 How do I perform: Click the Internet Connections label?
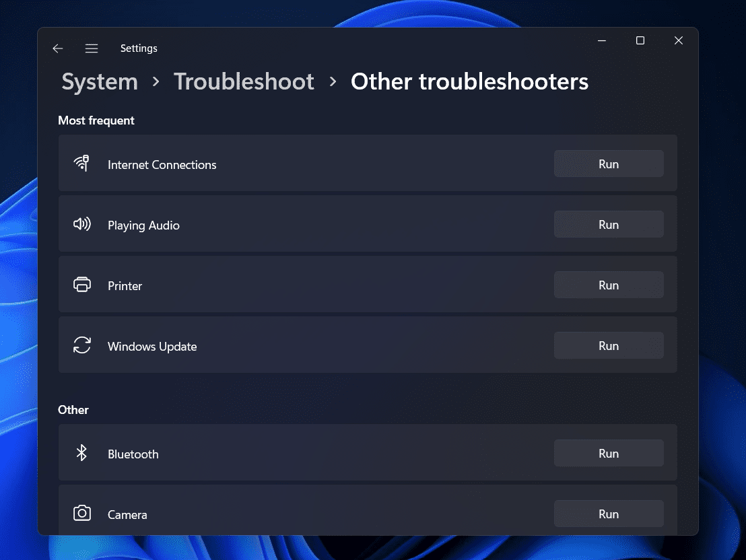(162, 165)
